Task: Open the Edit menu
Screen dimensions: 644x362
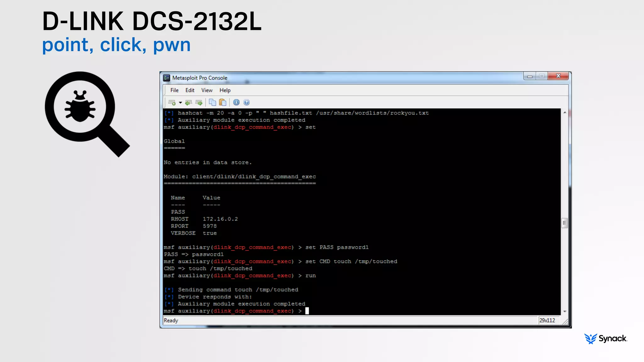Action: [x=190, y=90]
